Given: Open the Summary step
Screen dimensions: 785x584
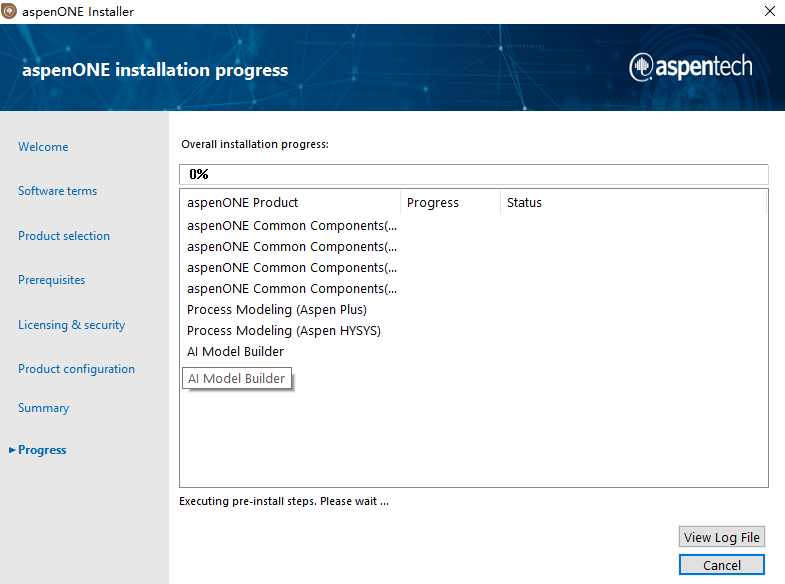Looking at the screenshot, I should (x=43, y=408).
